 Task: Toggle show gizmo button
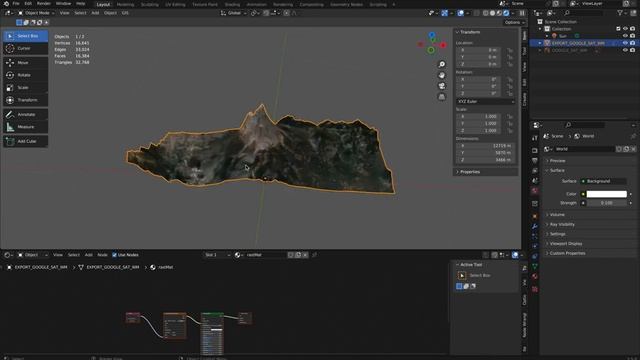pyautogui.click(x=444, y=13)
